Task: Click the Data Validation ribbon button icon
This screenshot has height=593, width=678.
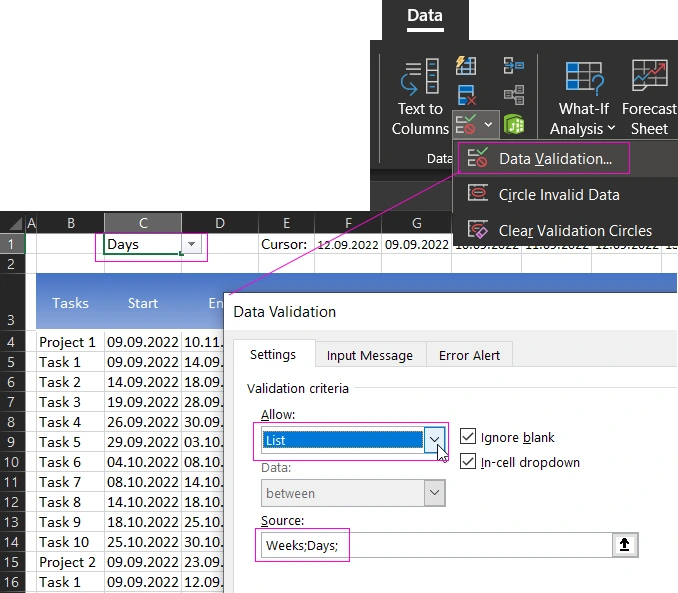Action: click(x=466, y=125)
